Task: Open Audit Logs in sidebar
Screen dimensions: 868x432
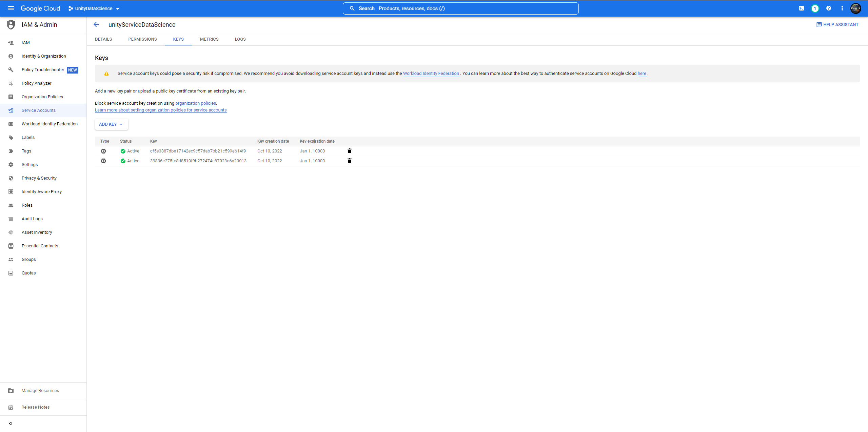Action: tap(43, 219)
